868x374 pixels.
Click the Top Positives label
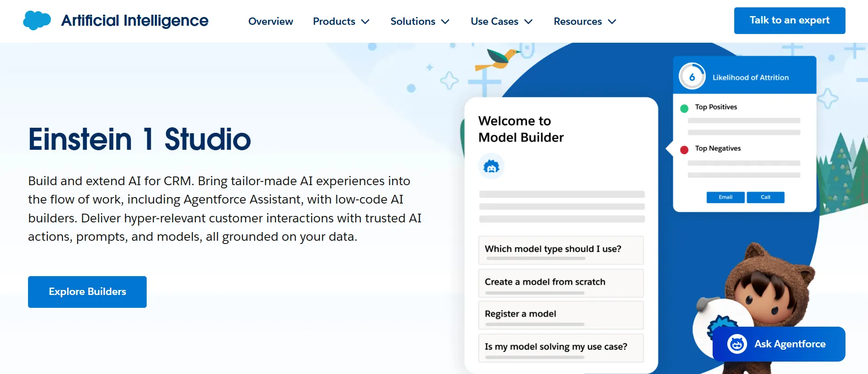[716, 107]
